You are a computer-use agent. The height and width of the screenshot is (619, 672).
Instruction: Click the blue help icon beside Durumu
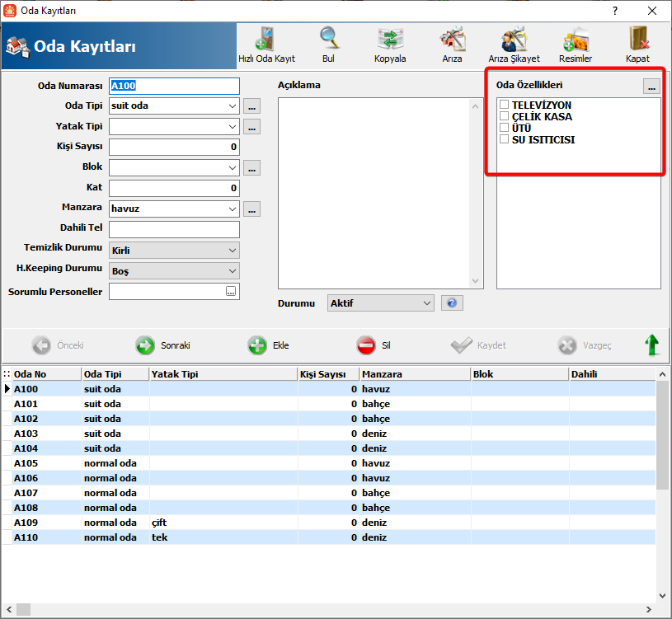coord(452,303)
